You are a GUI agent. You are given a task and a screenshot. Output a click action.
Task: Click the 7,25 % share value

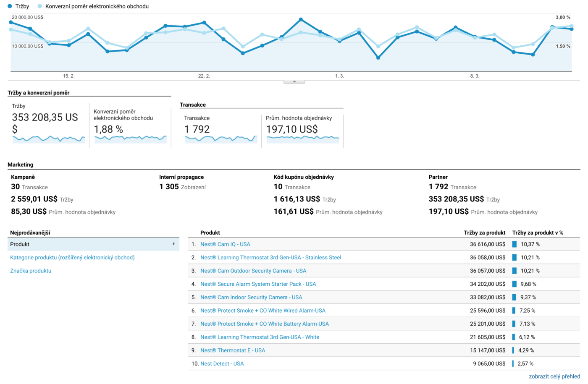point(527,311)
